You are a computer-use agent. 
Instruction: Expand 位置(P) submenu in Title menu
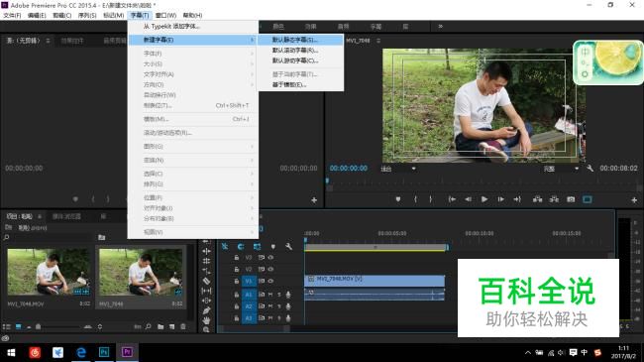[193, 198]
